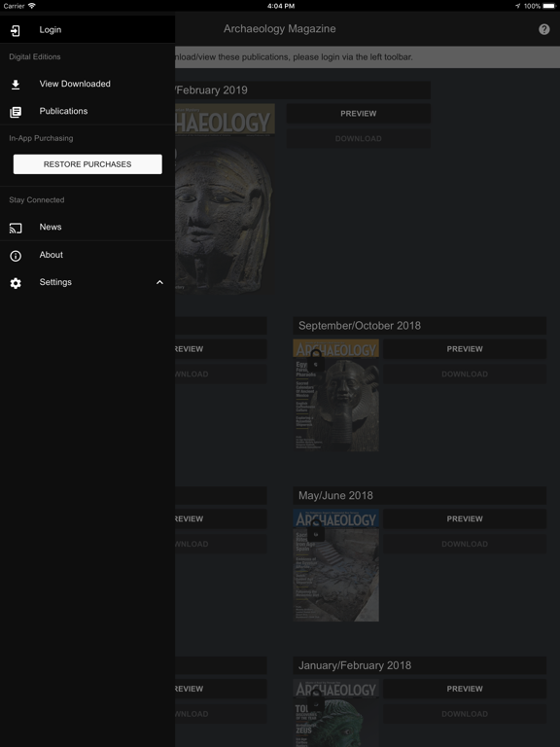Screen dimensions: 560x747
Task: Tap the download arrow icon beside View Downloaded
Action: point(16,85)
